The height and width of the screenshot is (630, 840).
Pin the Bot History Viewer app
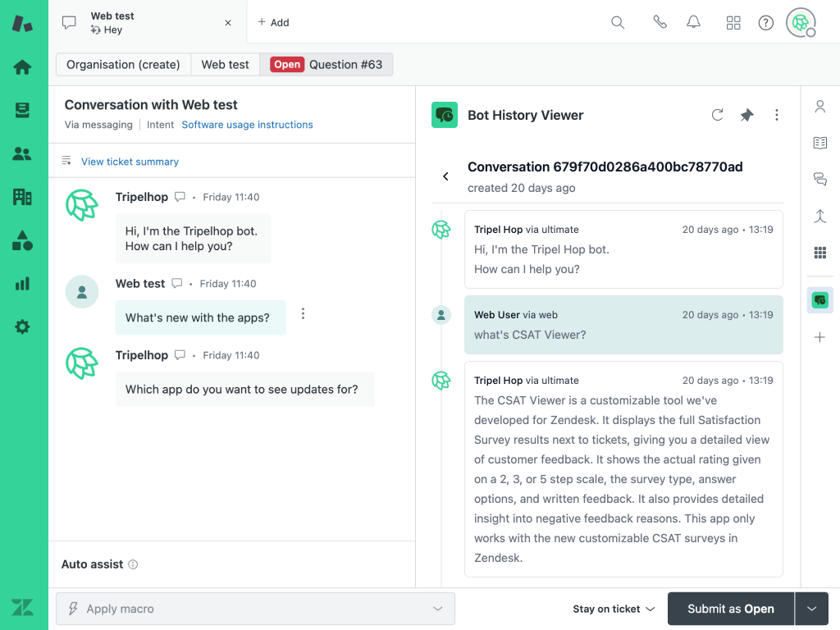point(746,116)
